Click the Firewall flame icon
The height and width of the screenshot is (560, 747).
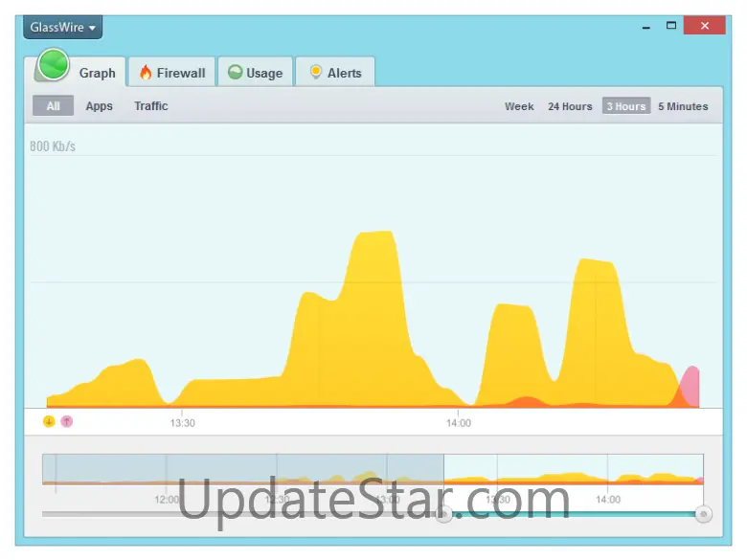pos(146,73)
